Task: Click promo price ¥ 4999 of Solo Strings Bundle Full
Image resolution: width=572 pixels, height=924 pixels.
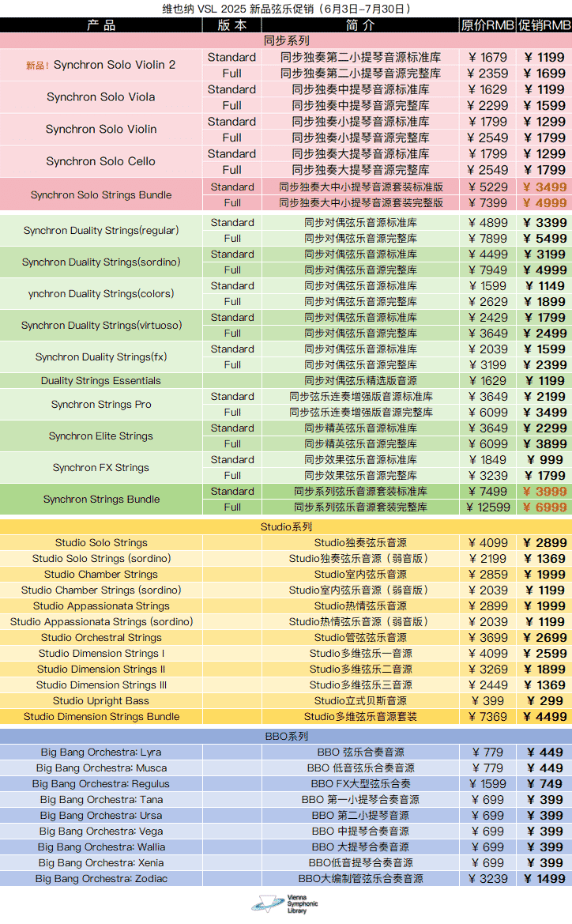Action: click(x=545, y=202)
